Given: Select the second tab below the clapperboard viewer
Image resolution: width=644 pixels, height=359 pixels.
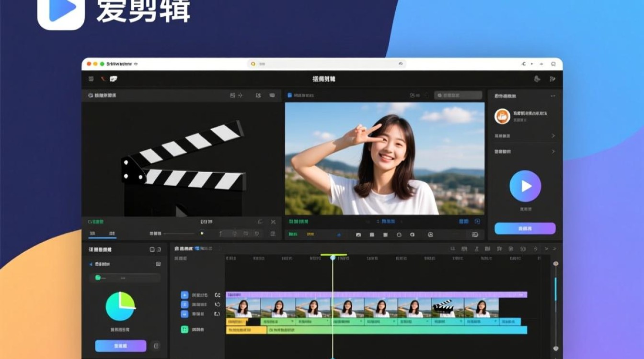Looking at the screenshot, I should [x=112, y=234].
